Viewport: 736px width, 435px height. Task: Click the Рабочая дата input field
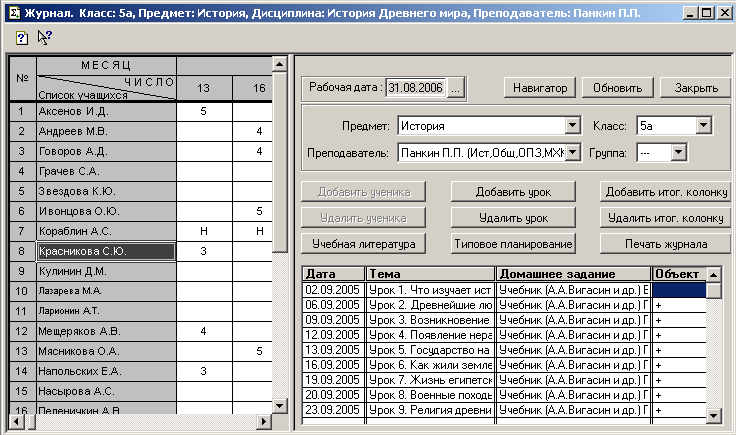coord(416,88)
